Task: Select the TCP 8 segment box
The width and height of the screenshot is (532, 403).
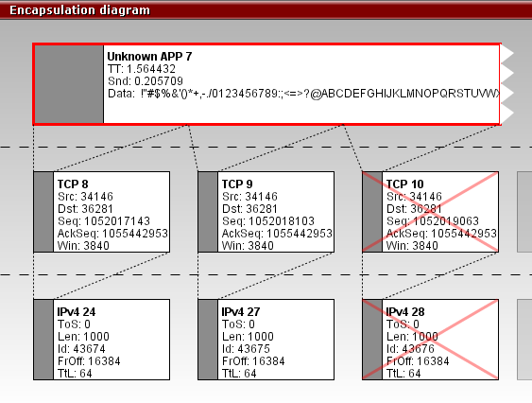Action: (x=101, y=212)
